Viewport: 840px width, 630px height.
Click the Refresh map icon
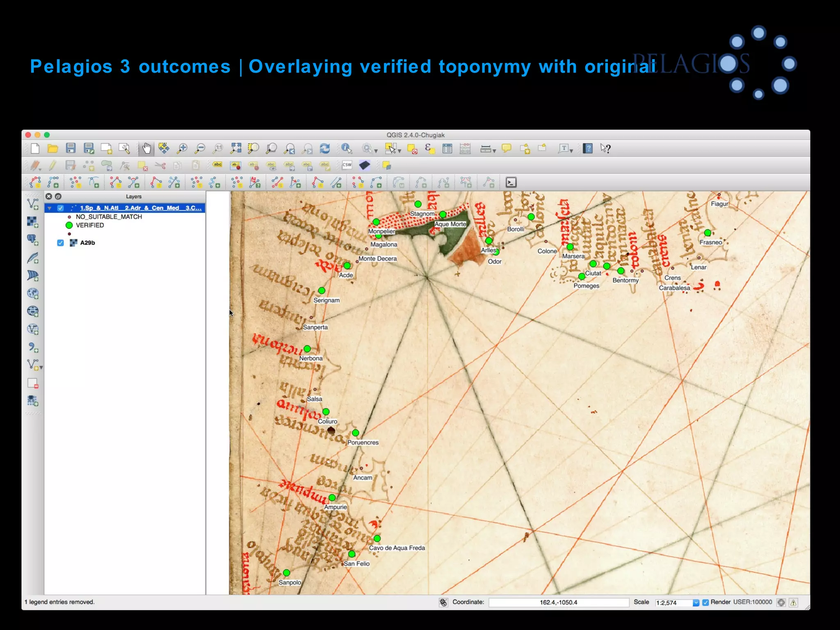325,148
